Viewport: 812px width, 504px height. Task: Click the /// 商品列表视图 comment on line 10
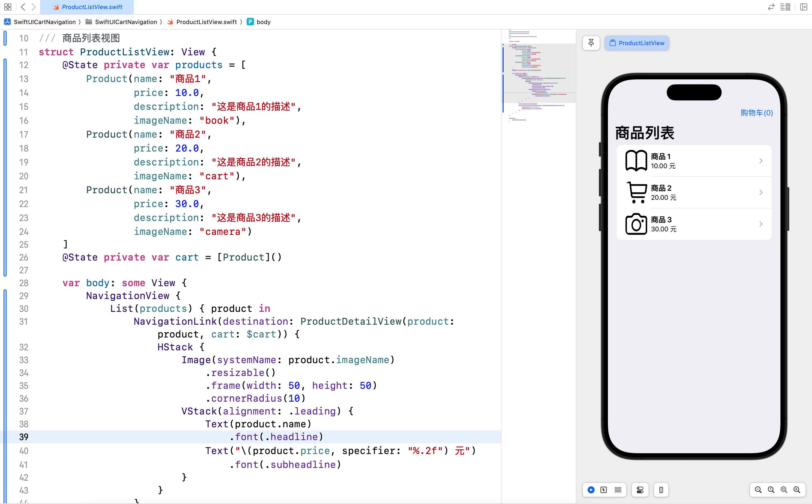(79, 38)
